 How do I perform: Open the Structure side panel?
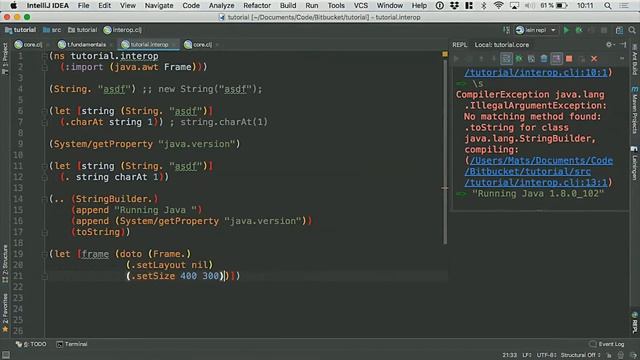coord(5,264)
